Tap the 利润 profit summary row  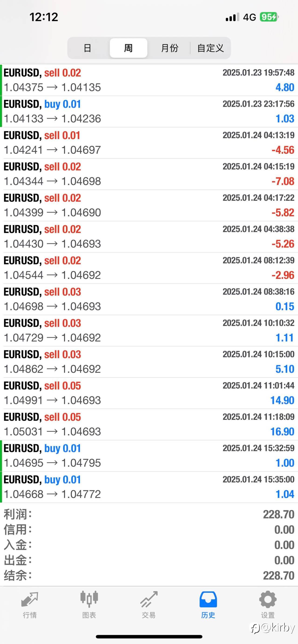149,514
